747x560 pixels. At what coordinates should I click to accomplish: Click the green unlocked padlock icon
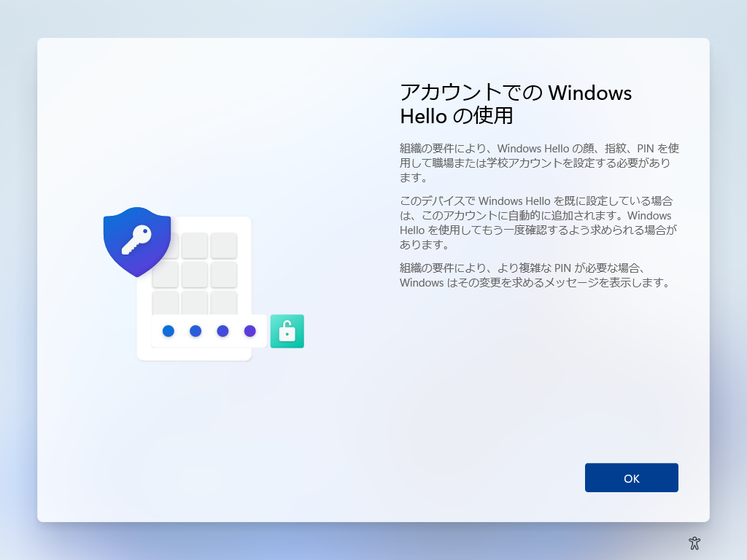pos(287,331)
